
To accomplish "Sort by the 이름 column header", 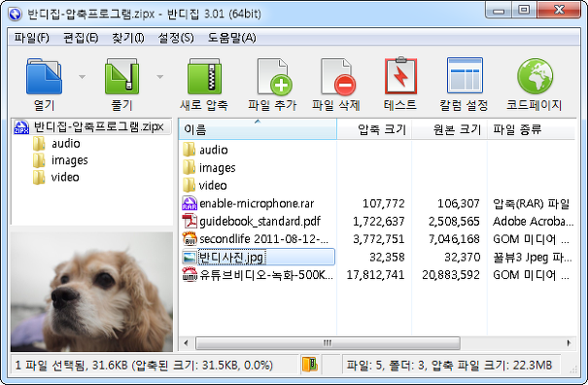I will coord(258,129).
